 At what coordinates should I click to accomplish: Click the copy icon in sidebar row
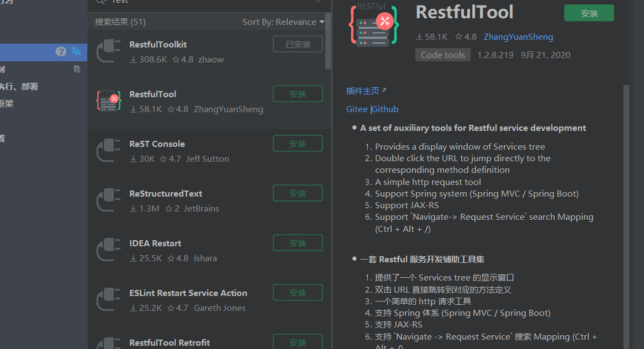(x=77, y=69)
